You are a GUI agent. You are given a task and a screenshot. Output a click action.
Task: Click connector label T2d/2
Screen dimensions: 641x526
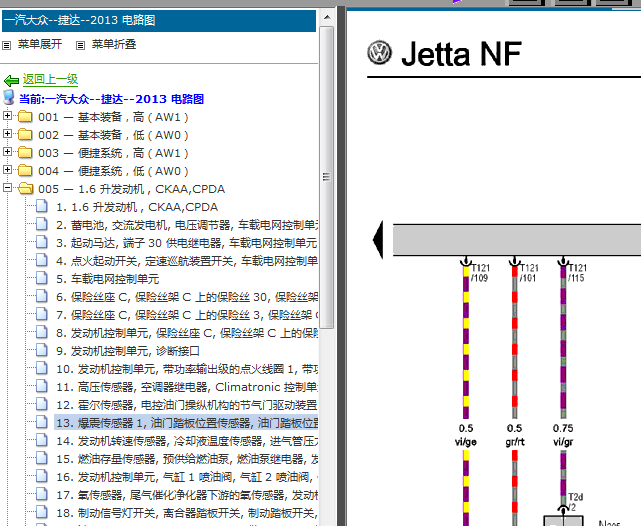[x=575, y=502]
